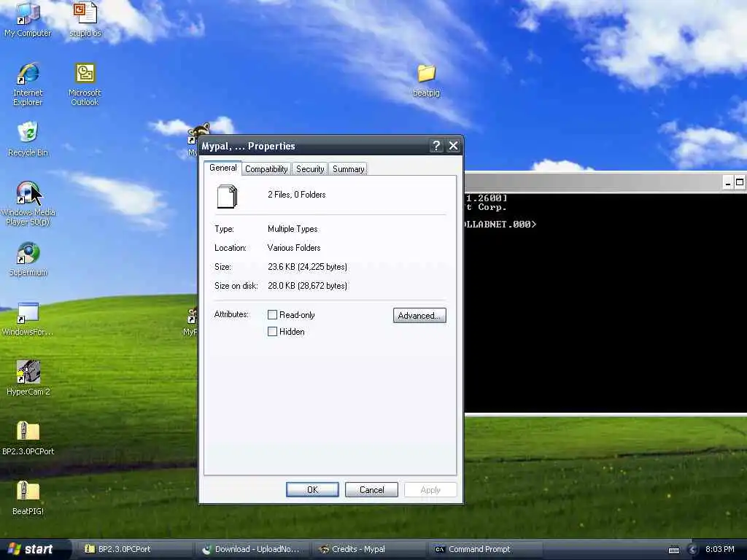Close the Mypal Properties dialog
The width and height of the screenshot is (747, 560).
tap(454, 146)
